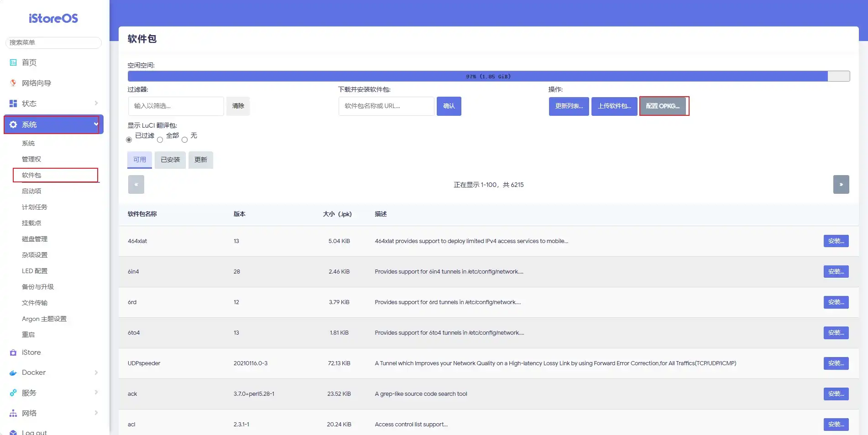Screen dimensions: 868x435
Task: Open '备份与升级' in the system submenu
Action: pyautogui.click(x=38, y=287)
